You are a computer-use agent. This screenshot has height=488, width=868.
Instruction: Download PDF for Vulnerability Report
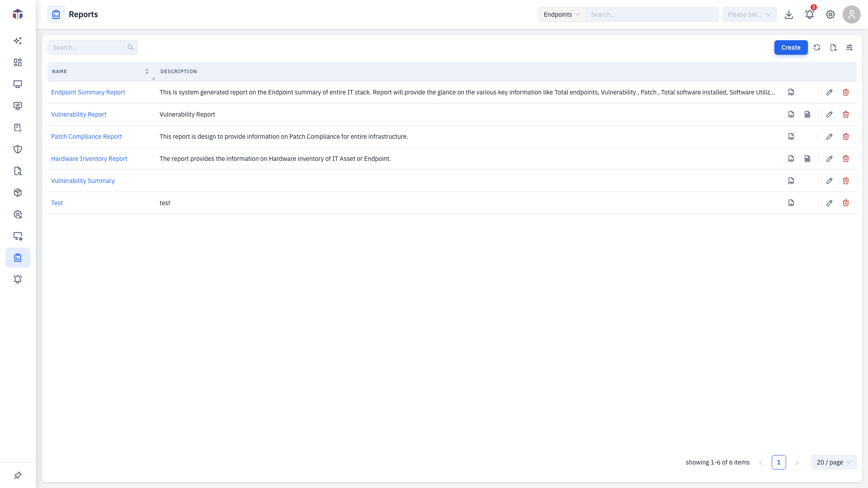[x=791, y=114]
